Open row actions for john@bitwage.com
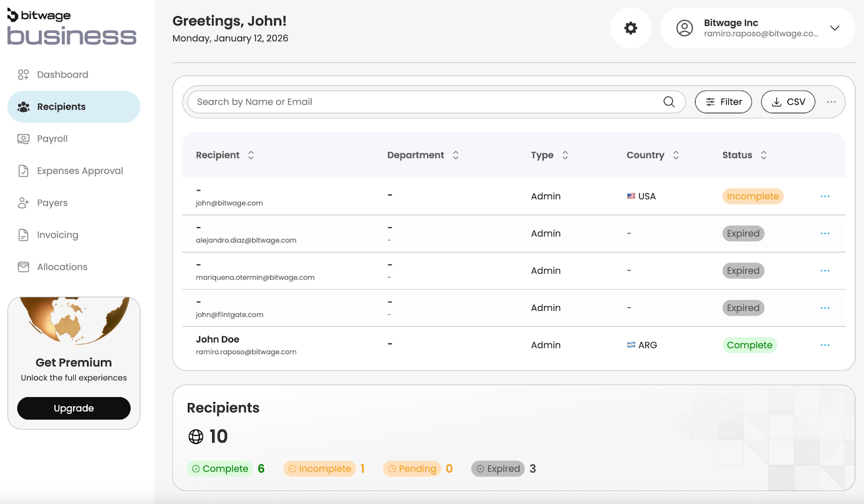The height and width of the screenshot is (504, 864). [x=825, y=196]
